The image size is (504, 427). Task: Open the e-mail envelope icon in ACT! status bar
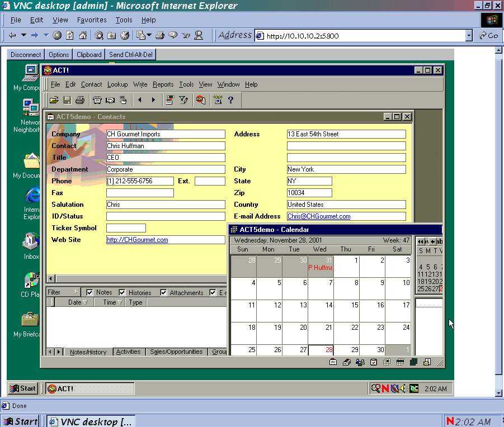pos(427,362)
